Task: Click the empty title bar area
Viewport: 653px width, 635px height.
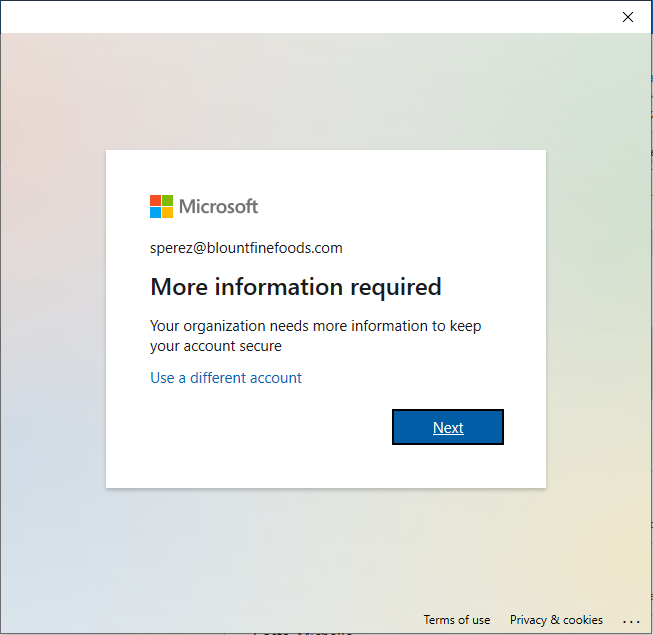Action: (300, 17)
